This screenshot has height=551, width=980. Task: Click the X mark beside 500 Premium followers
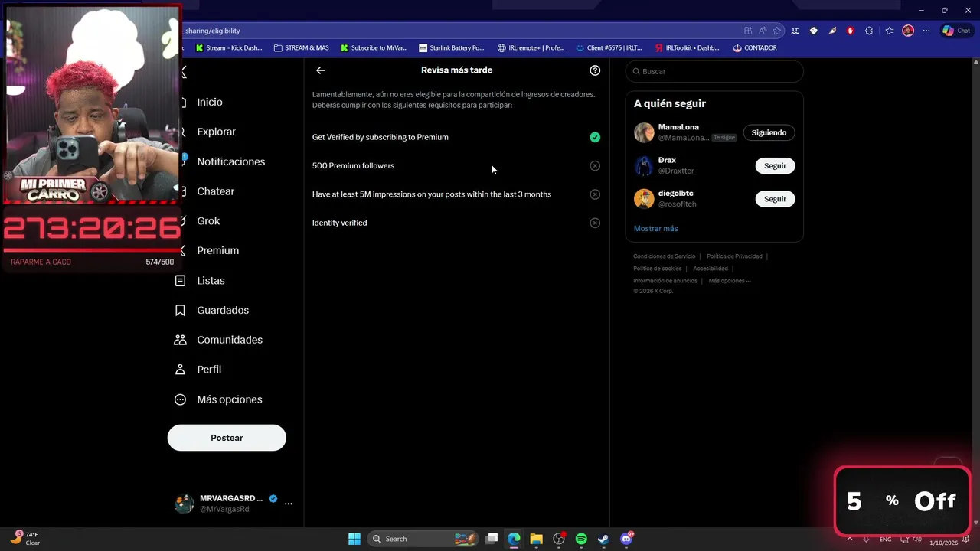(595, 165)
